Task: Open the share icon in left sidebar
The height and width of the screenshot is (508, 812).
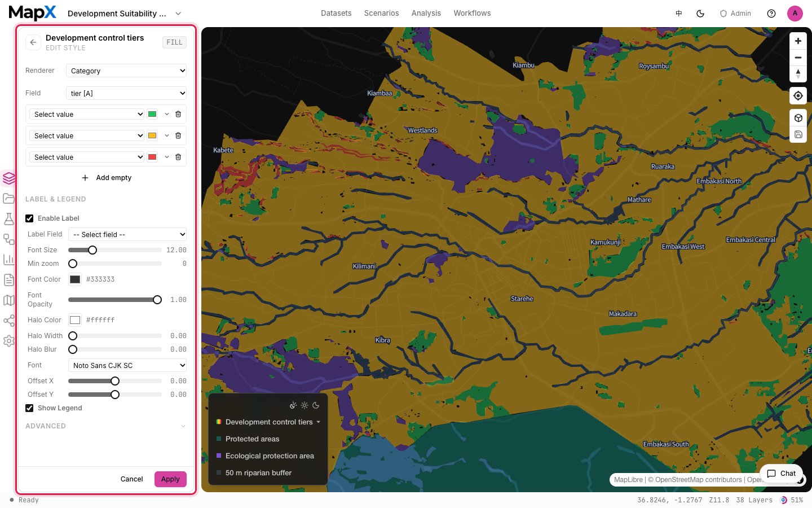Action: (8, 321)
